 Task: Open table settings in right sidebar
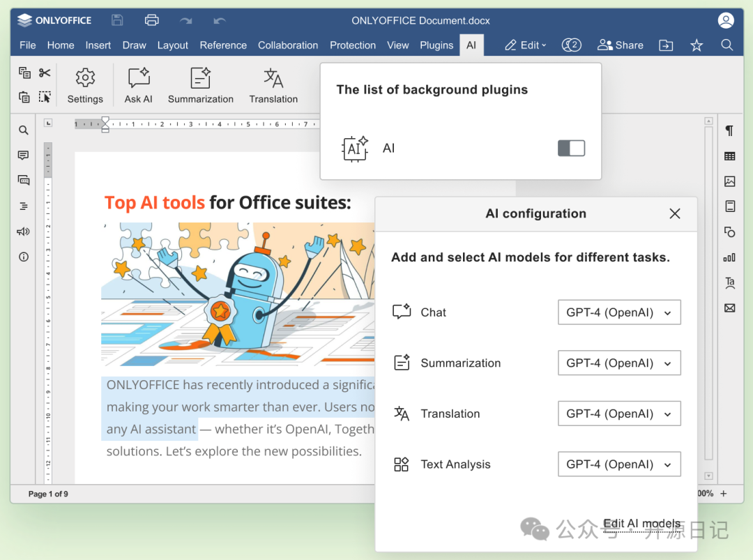[x=729, y=156]
